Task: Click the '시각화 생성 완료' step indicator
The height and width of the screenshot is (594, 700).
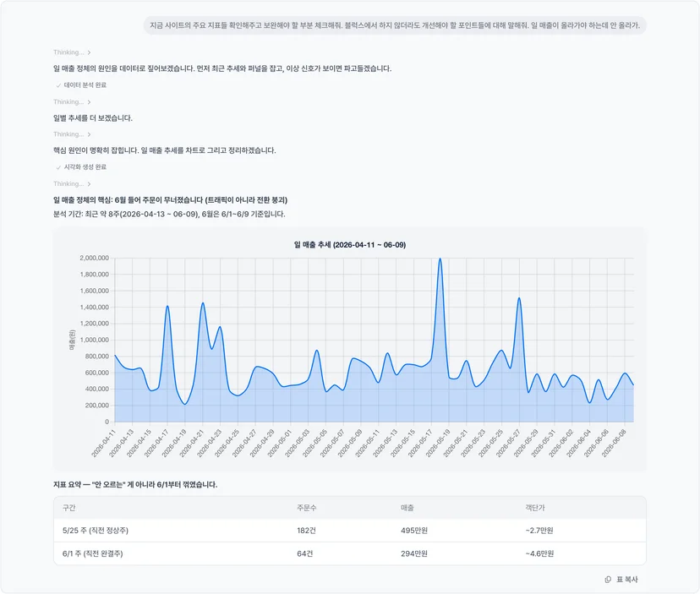Action: click(81, 167)
